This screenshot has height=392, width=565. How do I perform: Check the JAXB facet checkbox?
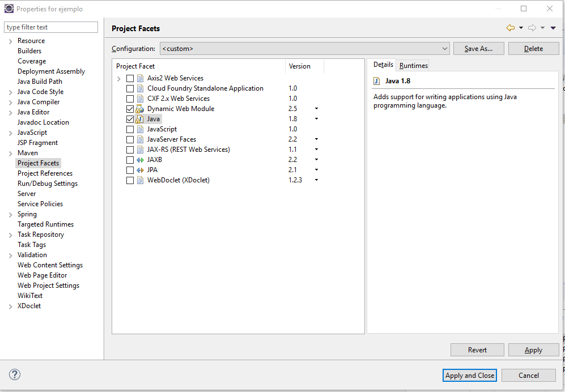[130, 160]
